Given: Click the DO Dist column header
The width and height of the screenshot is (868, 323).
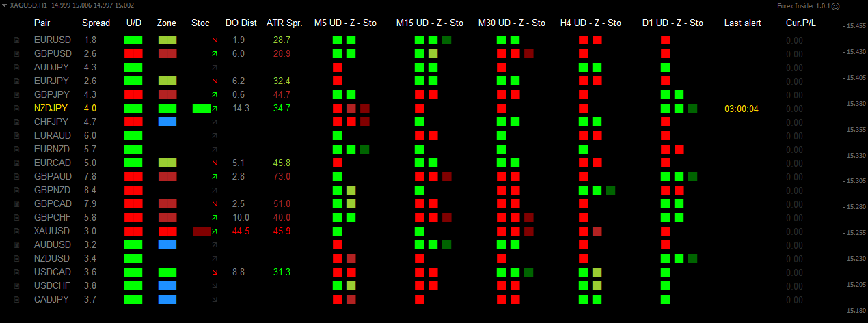Looking at the screenshot, I should click(241, 23).
